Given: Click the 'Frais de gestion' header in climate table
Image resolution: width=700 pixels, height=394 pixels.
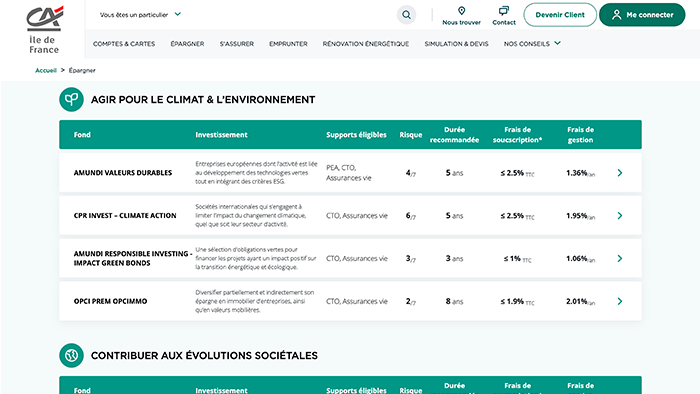Looking at the screenshot, I should 580,135.
